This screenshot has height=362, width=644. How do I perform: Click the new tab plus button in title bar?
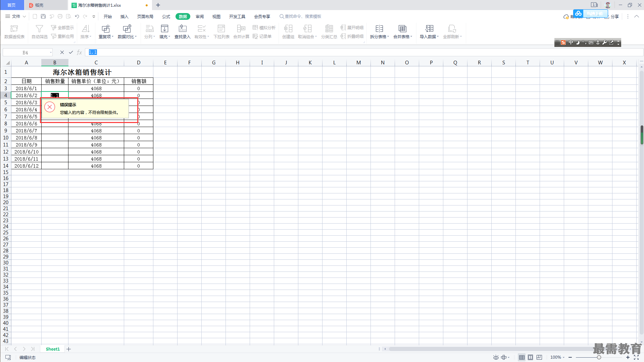[158, 5]
